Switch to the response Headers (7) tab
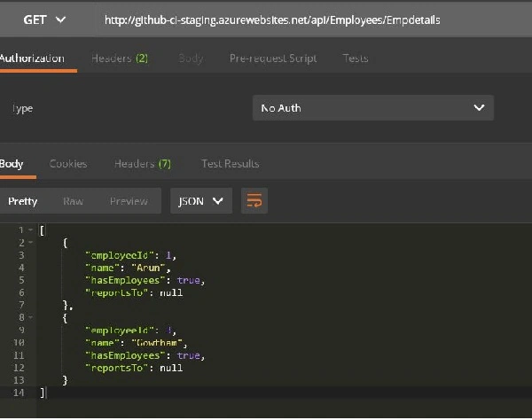Image resolution: width=532 pixels, height=420 pixels. pyautogui.click(x=143, y=164)
